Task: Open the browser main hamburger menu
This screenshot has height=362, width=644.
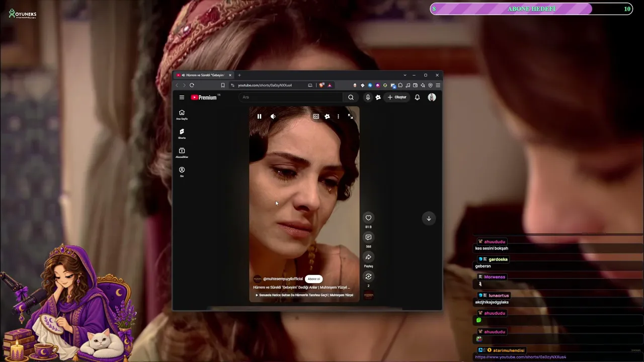Action: pos(438,85)
